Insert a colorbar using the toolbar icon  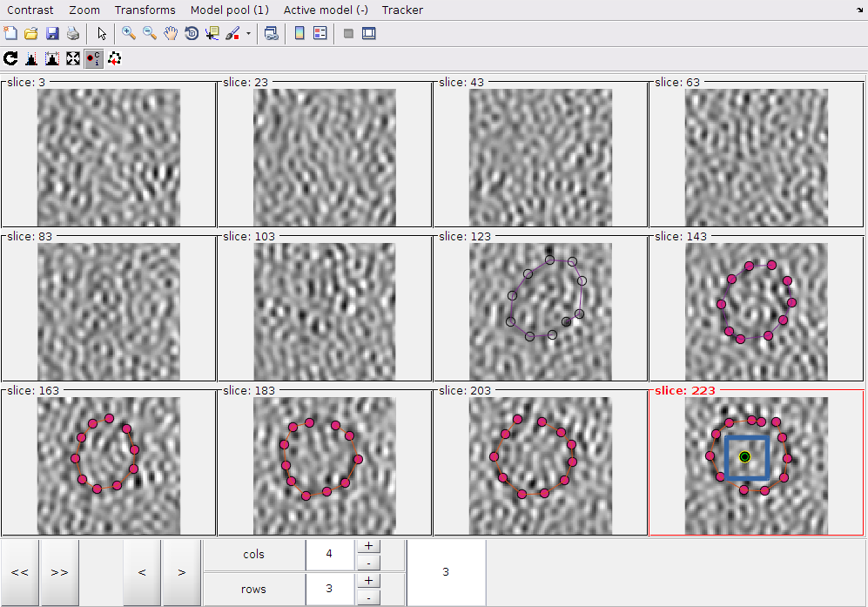point(299,33)
